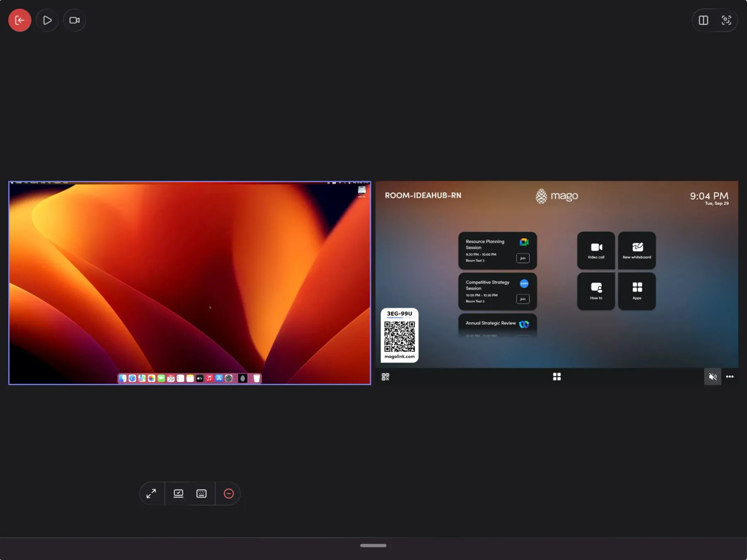Toggle the small QR code icon in Mago bottom bar

point(386,377)
